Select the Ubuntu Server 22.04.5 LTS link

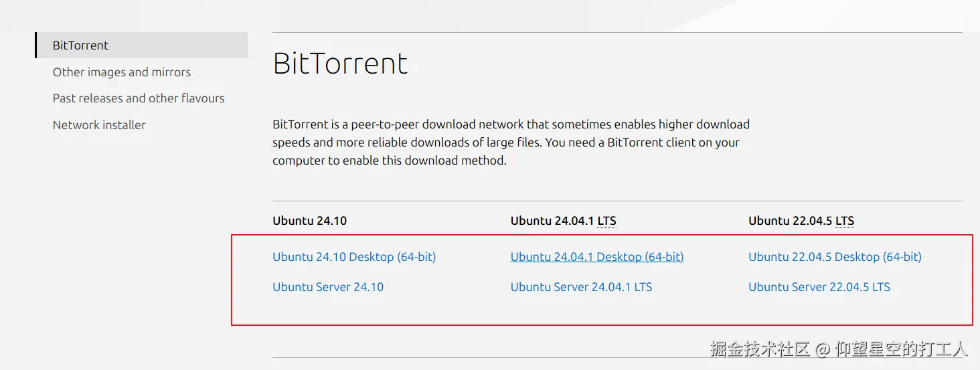click(819, 287)
